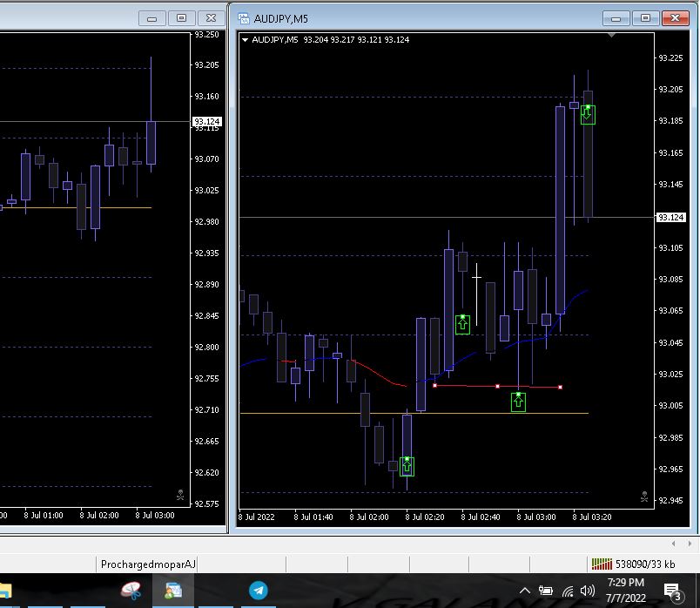This screenshot has height=608, width=700.
Task: Select the middle point of the red trendline
Action: pos(497,386)
